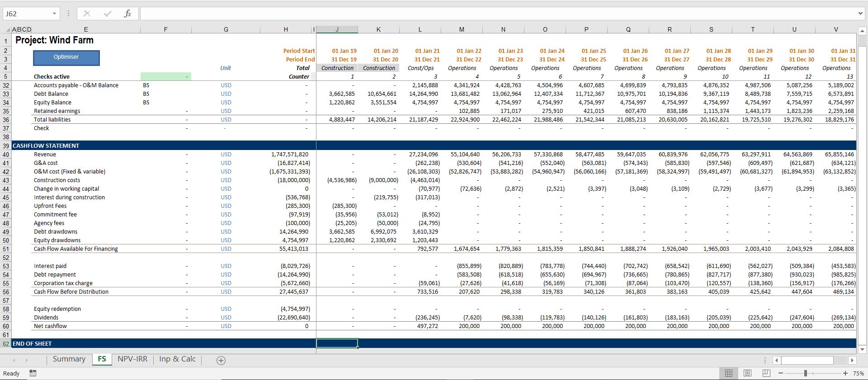Image resolution: width=868 pixels, height=380 pixels.
Task: Click next sheet navigation arrow
Action: 27,360
